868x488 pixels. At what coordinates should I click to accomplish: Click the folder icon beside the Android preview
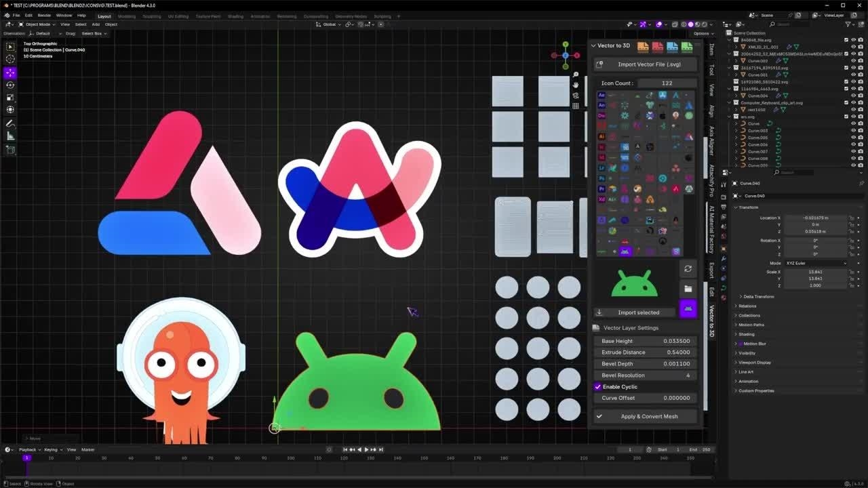click(688, 289)
